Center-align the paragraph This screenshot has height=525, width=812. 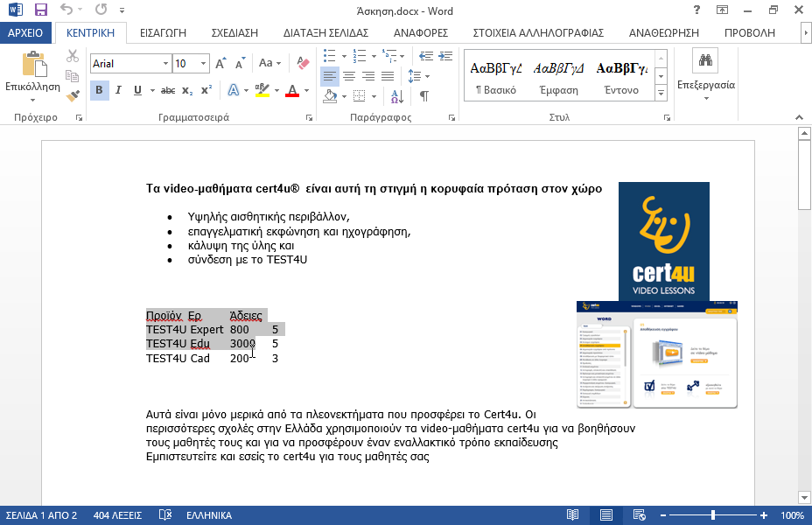pos(349,76)
